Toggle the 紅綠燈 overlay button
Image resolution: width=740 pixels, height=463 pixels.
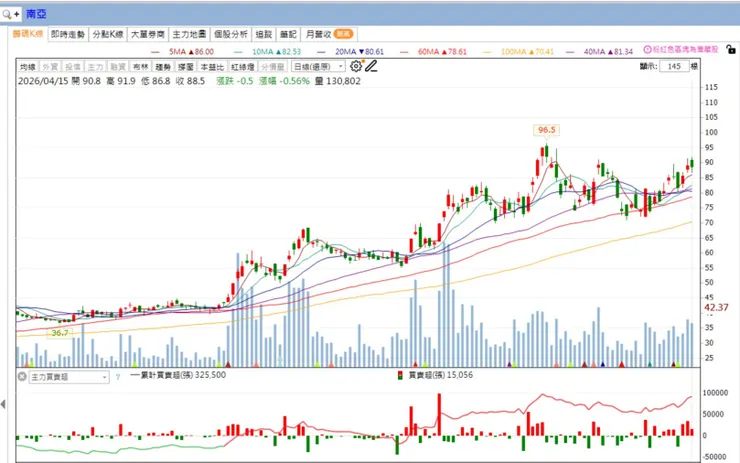click(243, 67)
